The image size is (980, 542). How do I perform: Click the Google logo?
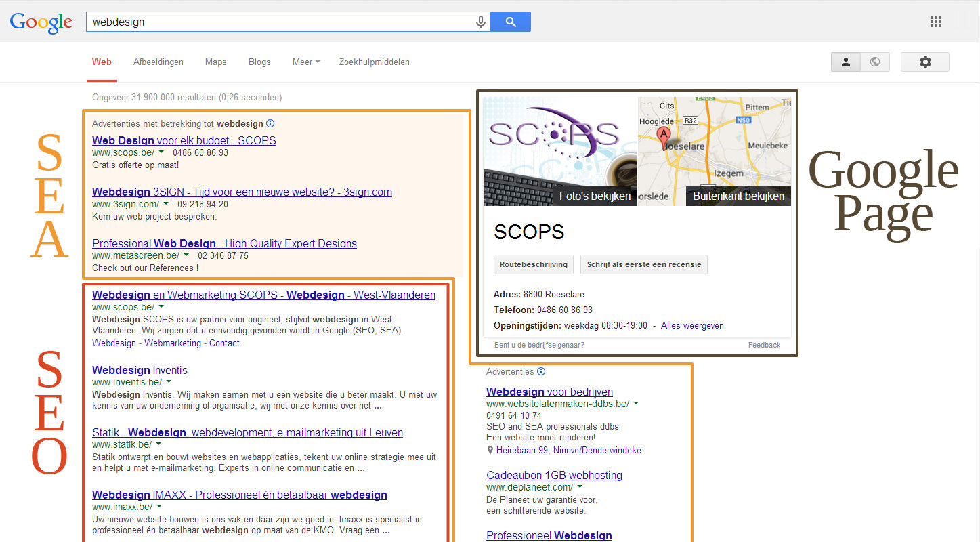(x=41, y=22)
